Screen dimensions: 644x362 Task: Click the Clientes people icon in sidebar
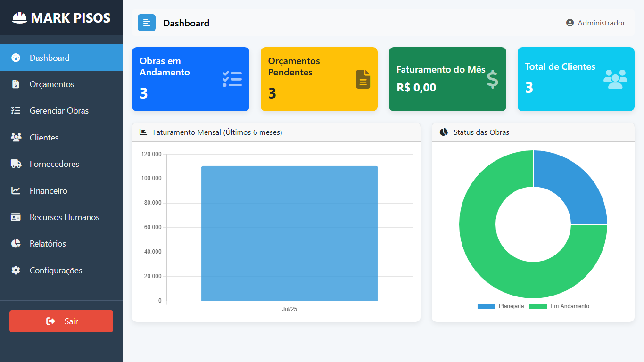[x=16, y=137]
